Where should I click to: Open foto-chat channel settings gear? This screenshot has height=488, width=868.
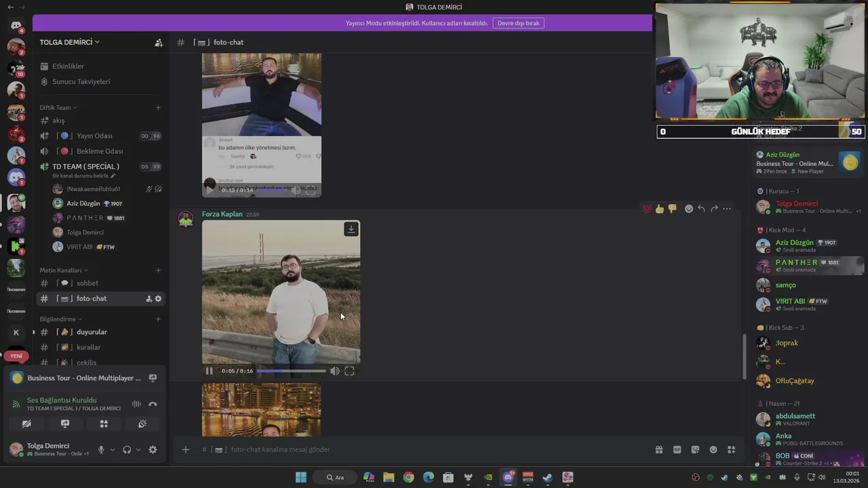pos(159,299)
